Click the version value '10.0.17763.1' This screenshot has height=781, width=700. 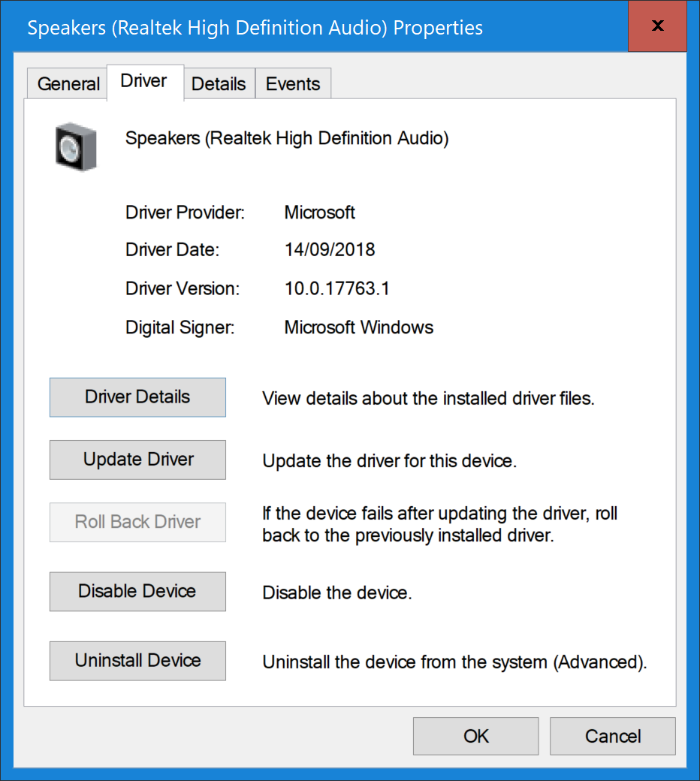tap(336, 288)
